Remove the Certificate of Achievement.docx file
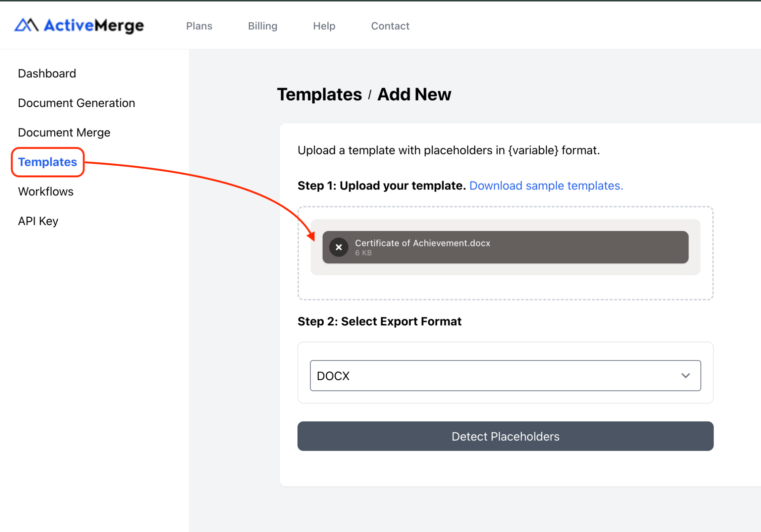Viewport: 761px width, 532px height. [339, 247]
